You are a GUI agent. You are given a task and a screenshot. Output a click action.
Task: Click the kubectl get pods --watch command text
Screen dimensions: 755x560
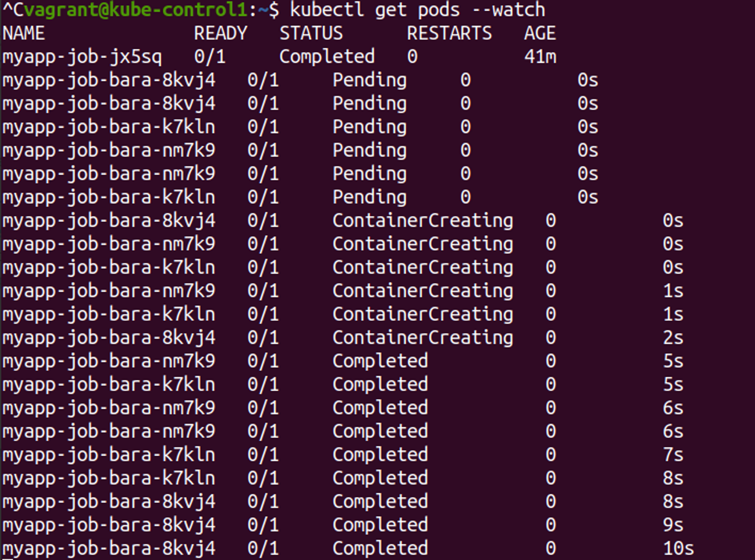(417, 10)
